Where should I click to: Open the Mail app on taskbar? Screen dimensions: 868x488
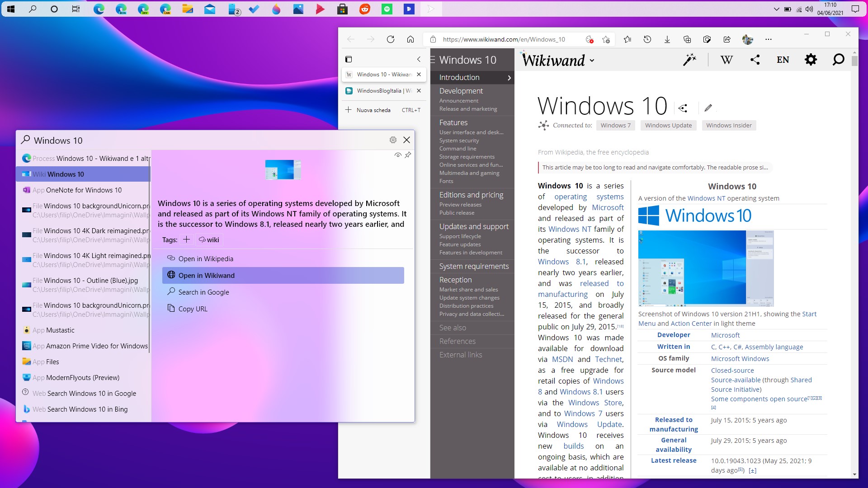[210, 9]
